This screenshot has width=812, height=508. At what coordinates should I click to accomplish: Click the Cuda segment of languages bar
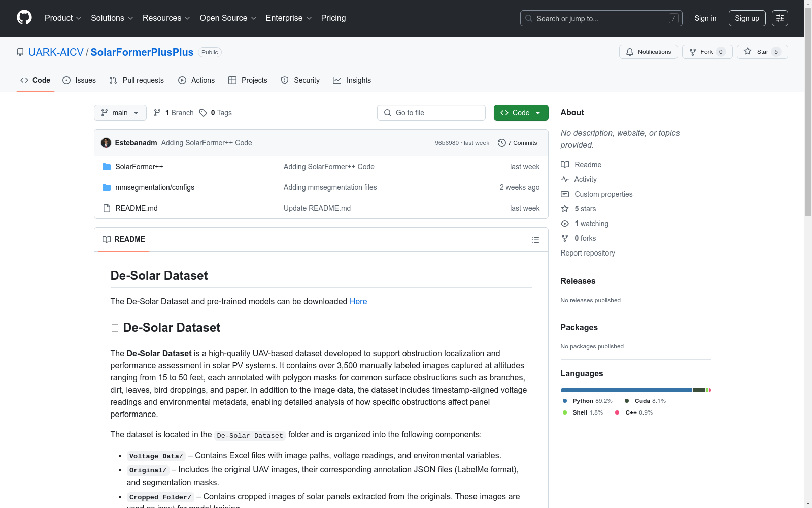coord(699,390)
